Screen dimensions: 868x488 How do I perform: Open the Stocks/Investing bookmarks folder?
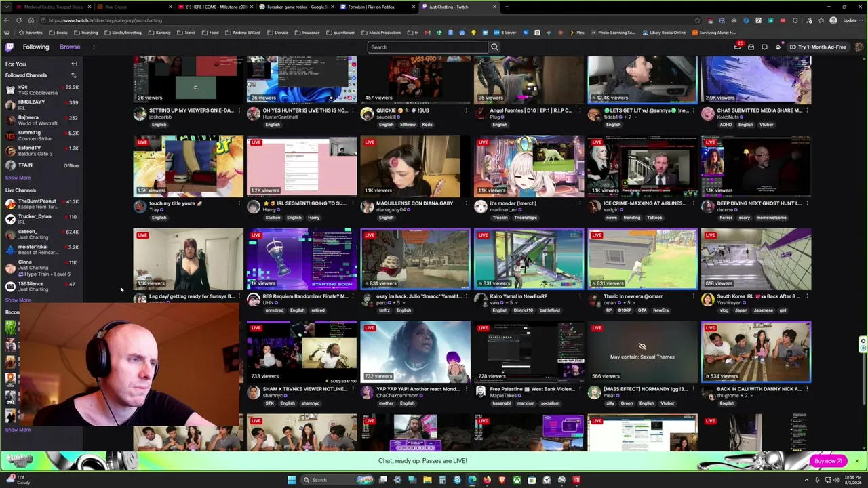pyautogui.click(x=123, y=33)
